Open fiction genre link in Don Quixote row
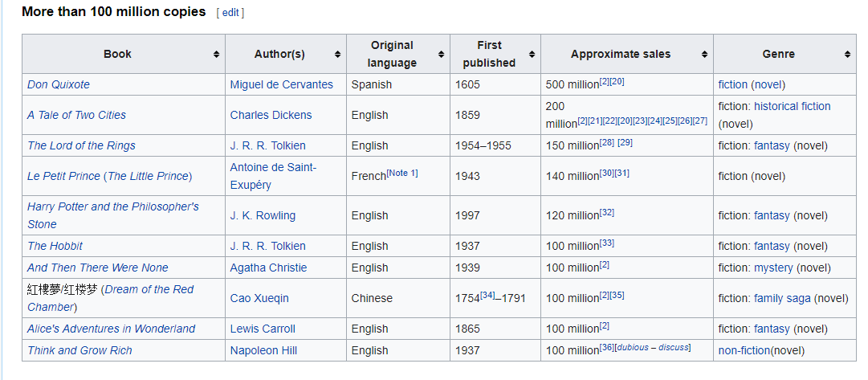Viewport: 868px width, 380px height. [x=732, y=84]
